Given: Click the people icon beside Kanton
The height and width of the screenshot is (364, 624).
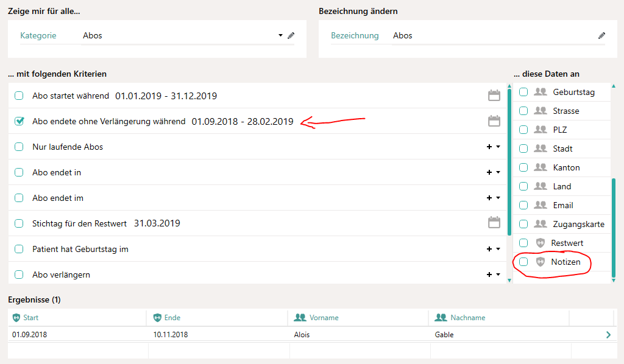Looking at the screenshot, I should (x=540, y=167).
